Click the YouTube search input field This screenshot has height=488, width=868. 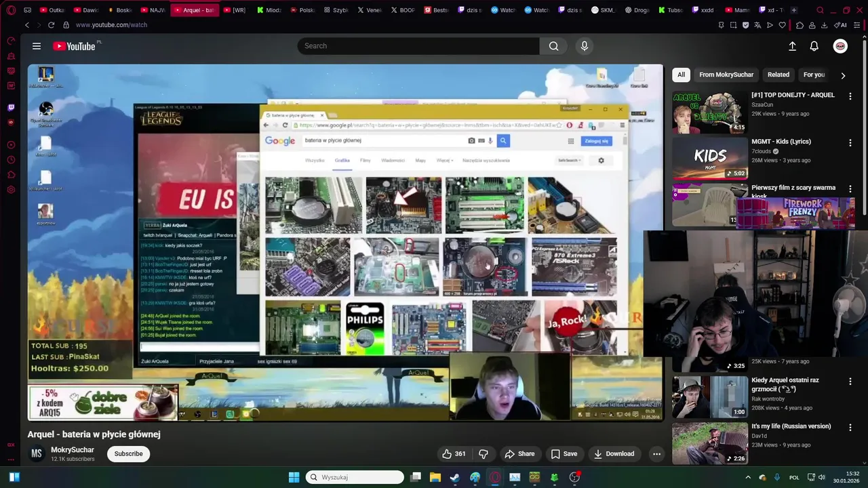coord(418,46)
